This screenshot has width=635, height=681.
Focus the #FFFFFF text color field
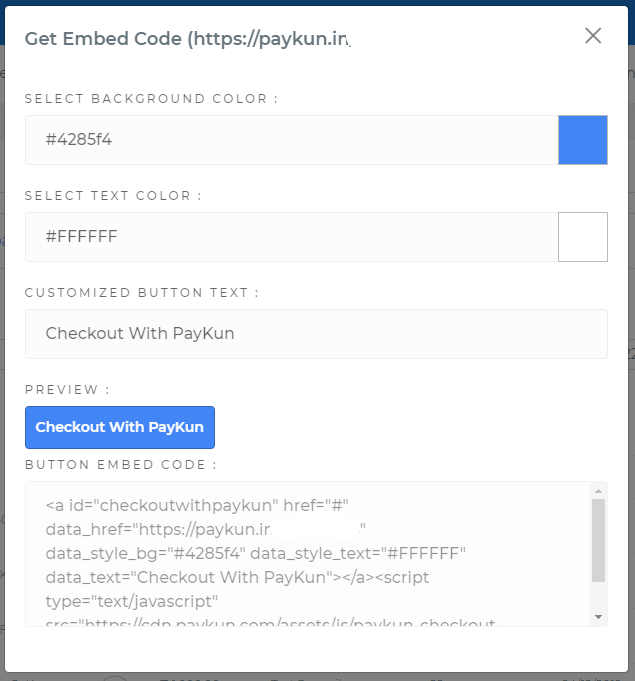[x=291, y=237]
